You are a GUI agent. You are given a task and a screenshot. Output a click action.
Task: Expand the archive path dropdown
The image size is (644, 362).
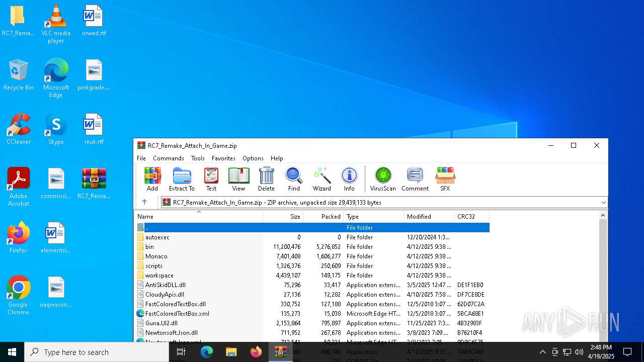603,202
